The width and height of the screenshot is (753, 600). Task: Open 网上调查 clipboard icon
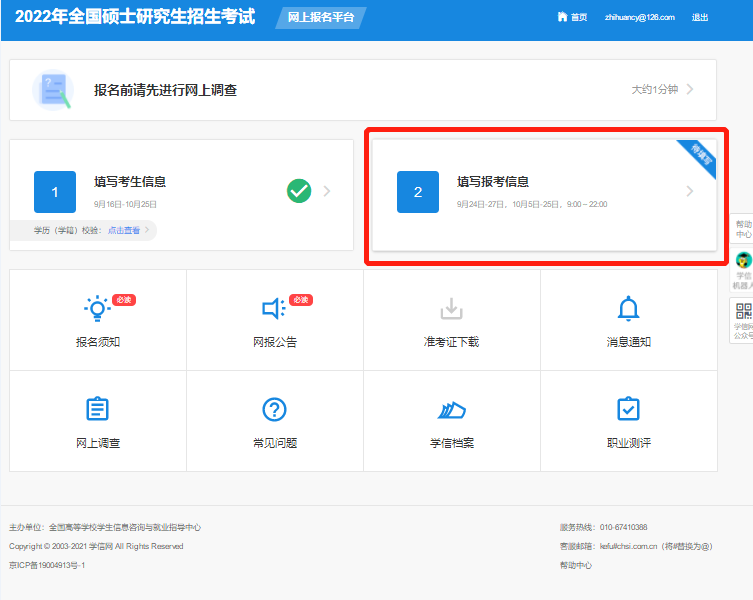pyautogui.click(x=97, y=409)
